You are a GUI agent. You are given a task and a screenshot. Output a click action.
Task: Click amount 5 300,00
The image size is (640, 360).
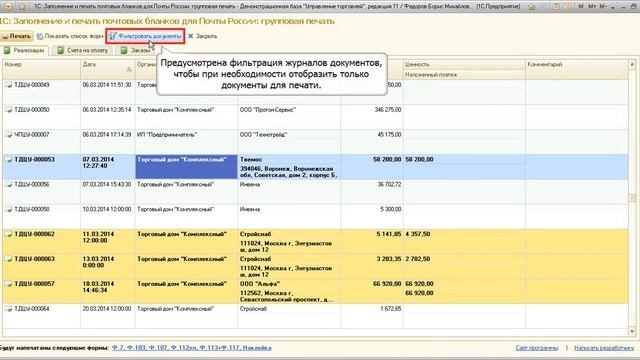tap(391, 209)
